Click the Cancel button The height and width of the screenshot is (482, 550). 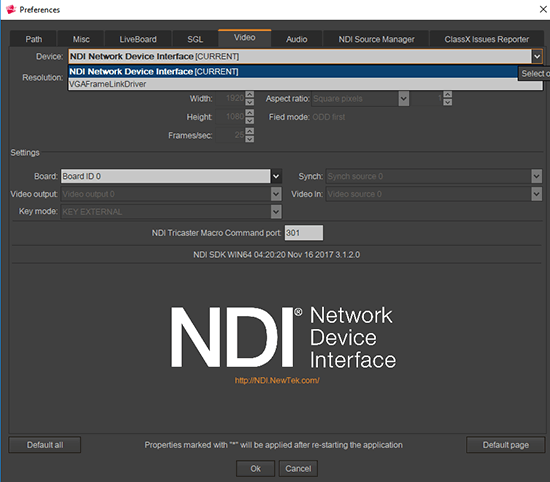point(298,469)
